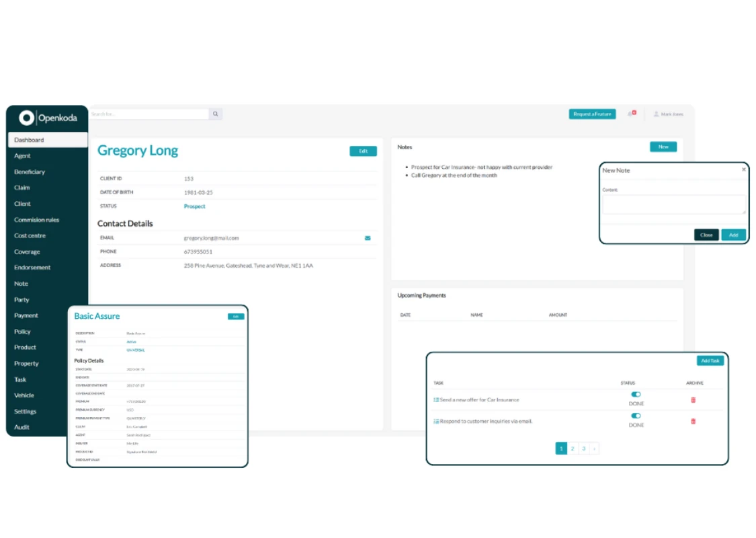
Task: Focus the New Note content text area
Action: tap(673, 204)
